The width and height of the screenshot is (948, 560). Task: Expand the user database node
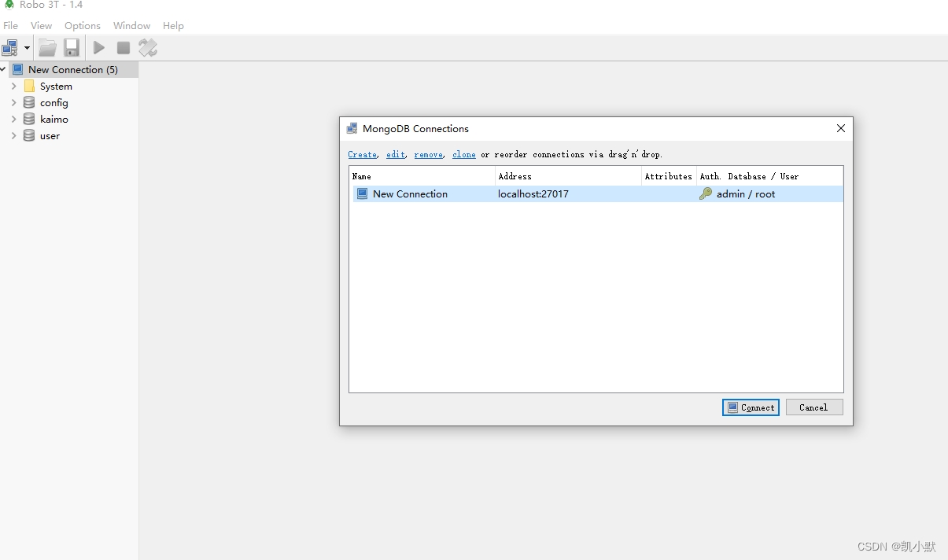(x=13, y=135)
